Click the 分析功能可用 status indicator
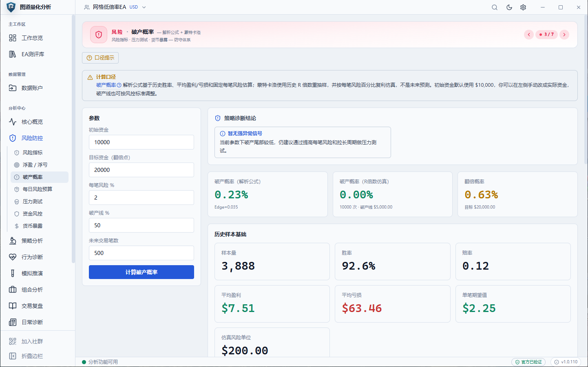Screen dimensions: 588x367 [100, 362]
